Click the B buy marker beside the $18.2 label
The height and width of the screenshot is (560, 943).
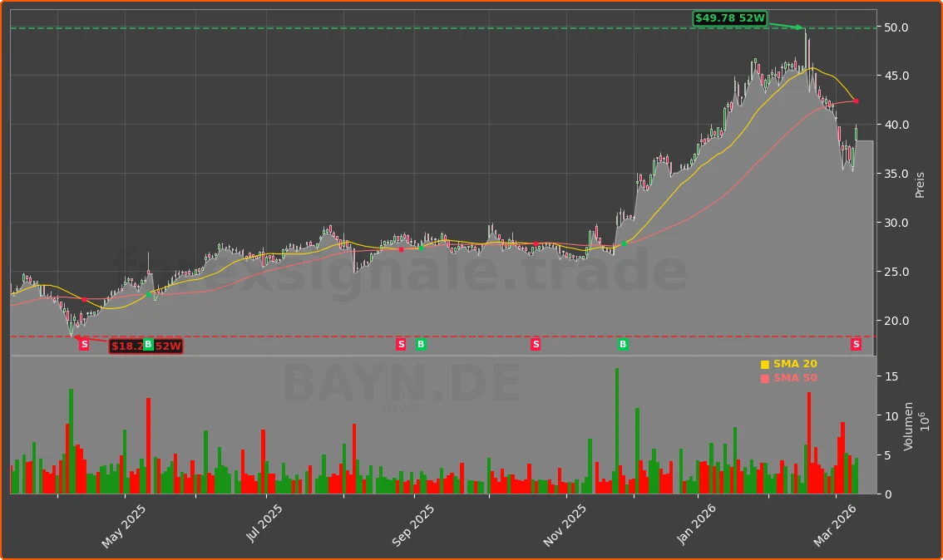pyautogui.click(x=148, y=344)
